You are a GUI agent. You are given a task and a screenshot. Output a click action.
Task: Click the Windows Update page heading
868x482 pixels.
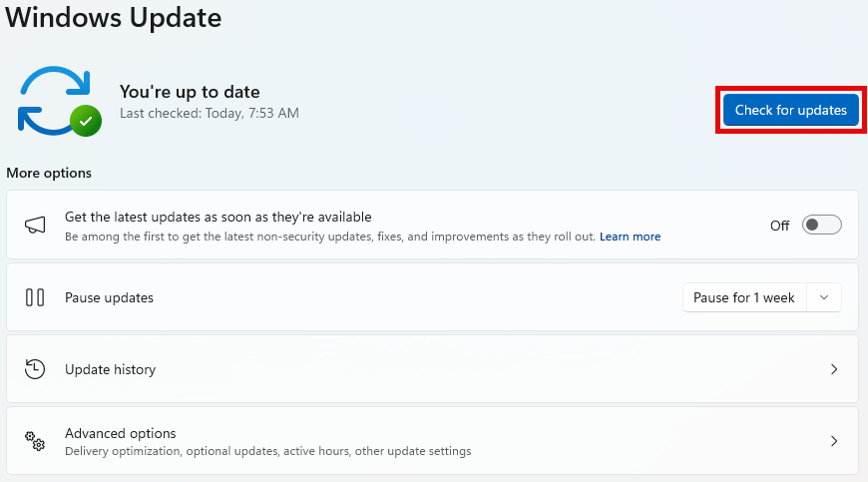(x=114, y=17)
